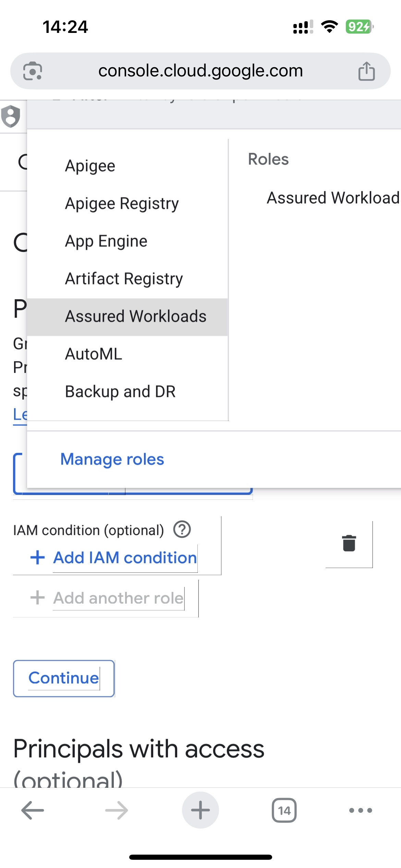
Task: Select the highlighted Assured Workloads category
Action: click(x=136, y=316)
